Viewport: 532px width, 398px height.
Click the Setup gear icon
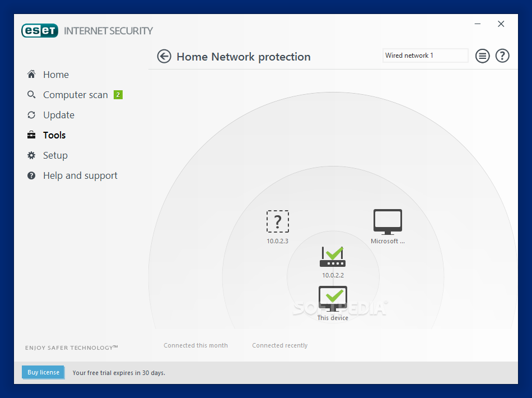[31, 155]
